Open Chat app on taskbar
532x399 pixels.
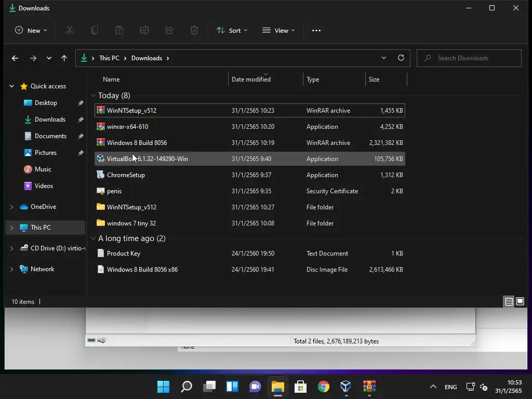point(255,387)
